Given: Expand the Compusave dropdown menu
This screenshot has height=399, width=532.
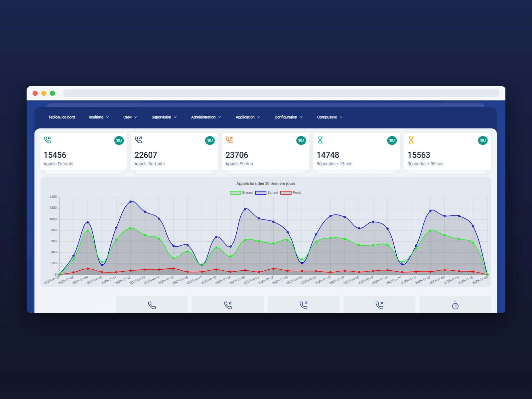Looking at the screenshot, I should pyautogui.click(x=330, y=117).
